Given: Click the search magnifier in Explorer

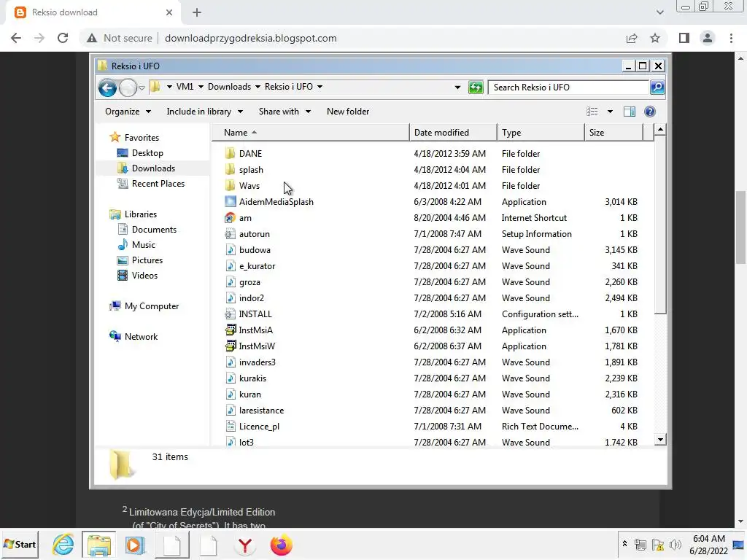Looking at the screenshot, I should point(657,87).
